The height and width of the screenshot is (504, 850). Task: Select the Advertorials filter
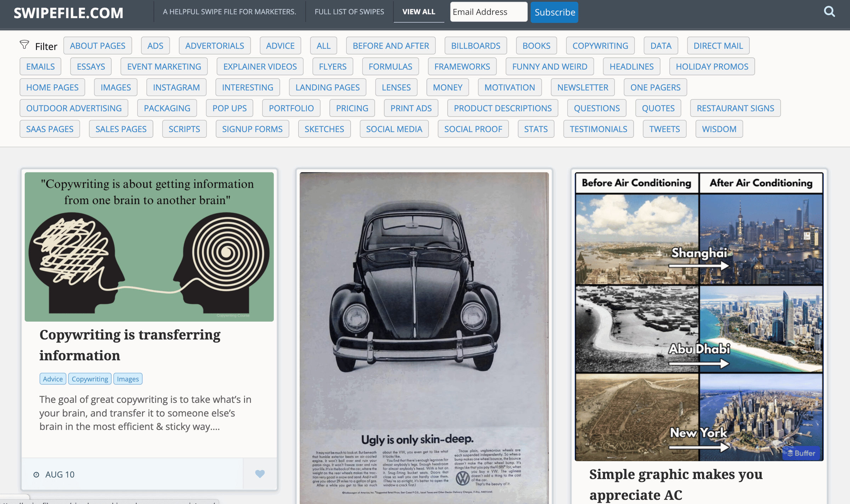point(215,46)
